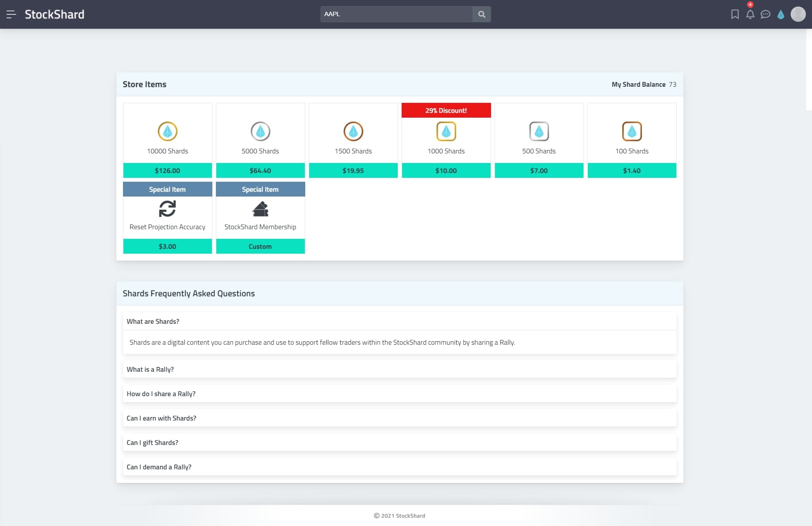Click the 500 Shards label
Image resolution: width=812 pixels, height=526 pixels.
[539, 151]
